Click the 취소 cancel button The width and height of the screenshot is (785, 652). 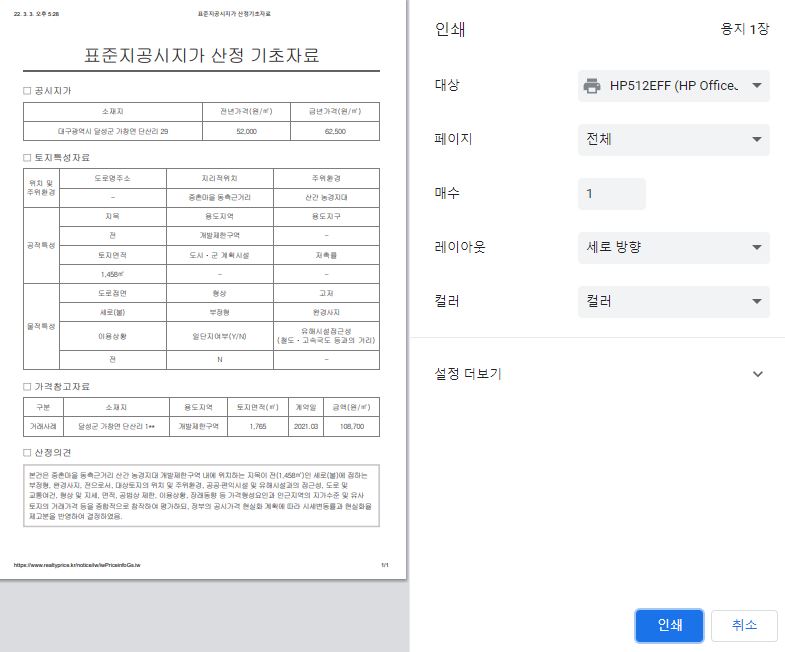tap(744, 625)
